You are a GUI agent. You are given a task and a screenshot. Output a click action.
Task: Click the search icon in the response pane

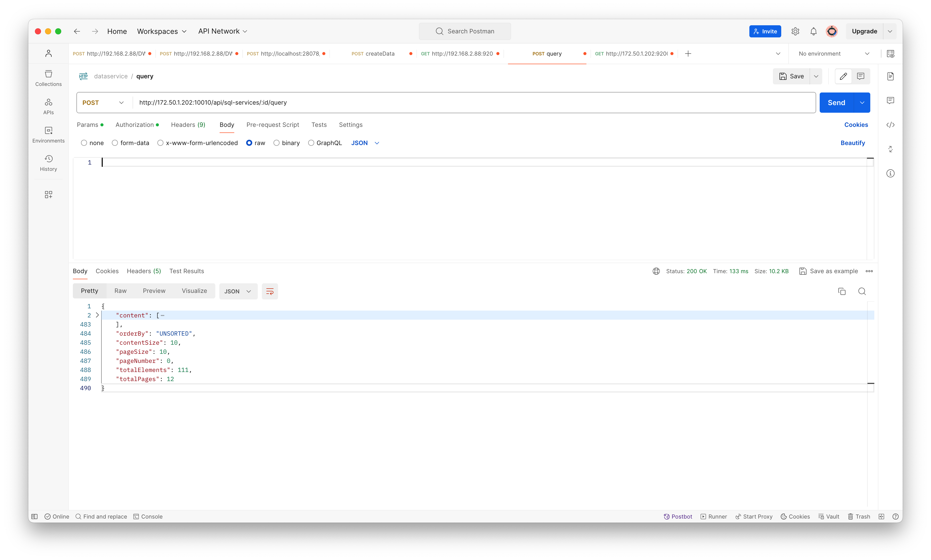pos(862,291)
